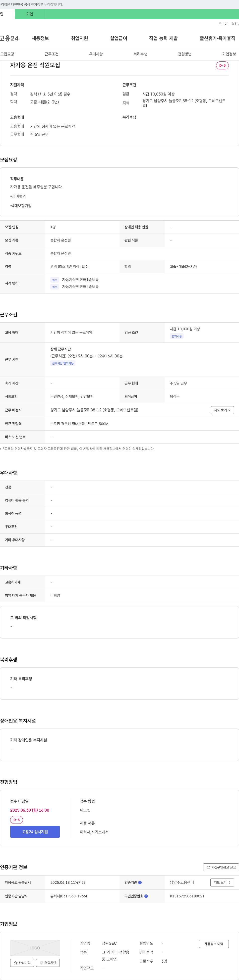Viewport: 239px width, 980px height.
Task: Open the 취업지원 menu
Action: (x=79, y=38)
